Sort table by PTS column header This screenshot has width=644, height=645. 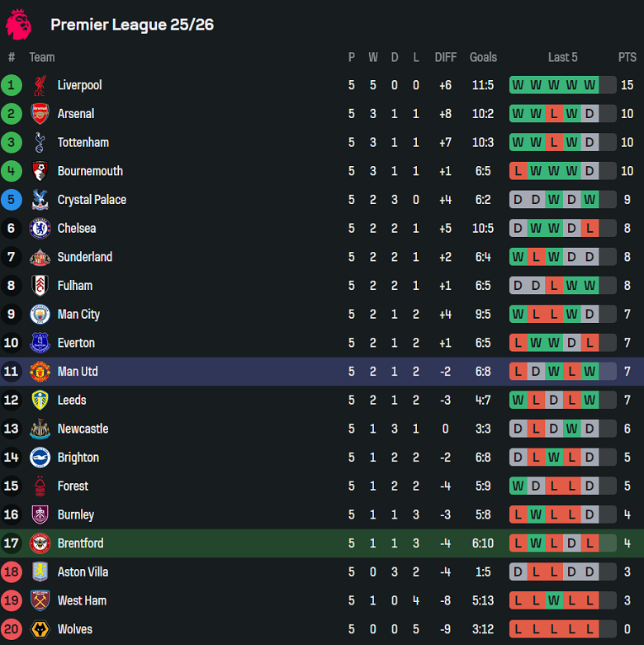(x=627, y=57)
